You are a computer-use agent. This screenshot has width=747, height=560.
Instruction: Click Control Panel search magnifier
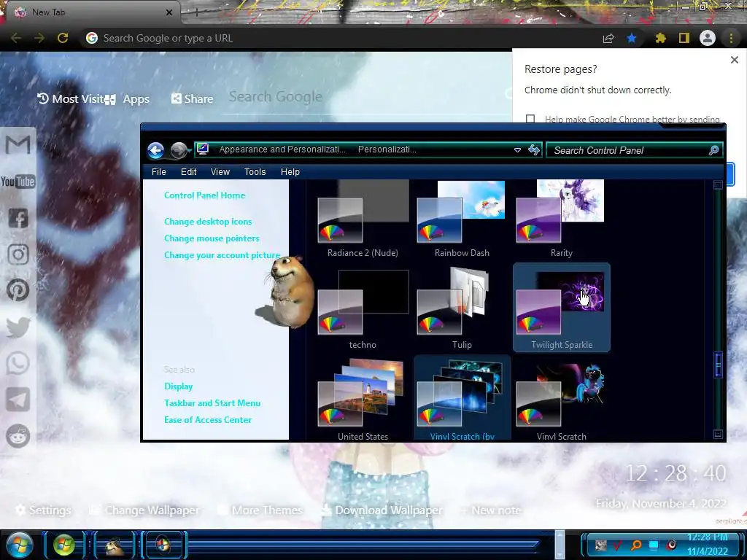tap(713, 150)
